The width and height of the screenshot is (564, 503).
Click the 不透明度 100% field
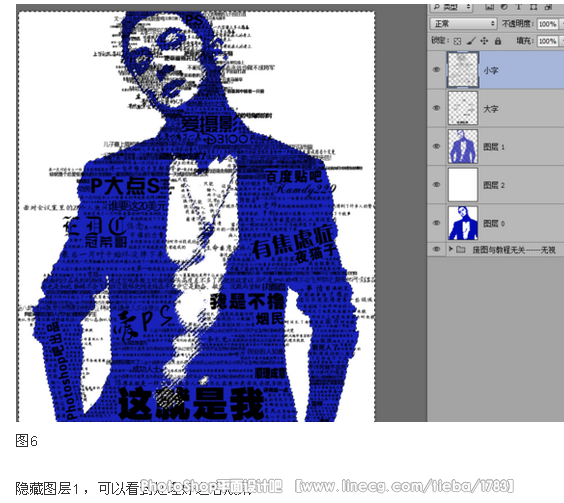[547, 24]
